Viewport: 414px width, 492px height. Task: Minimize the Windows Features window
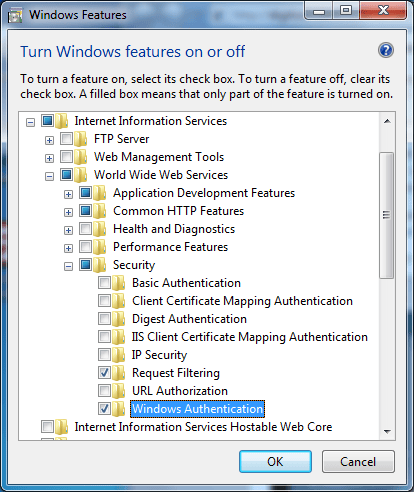point(319,10)
